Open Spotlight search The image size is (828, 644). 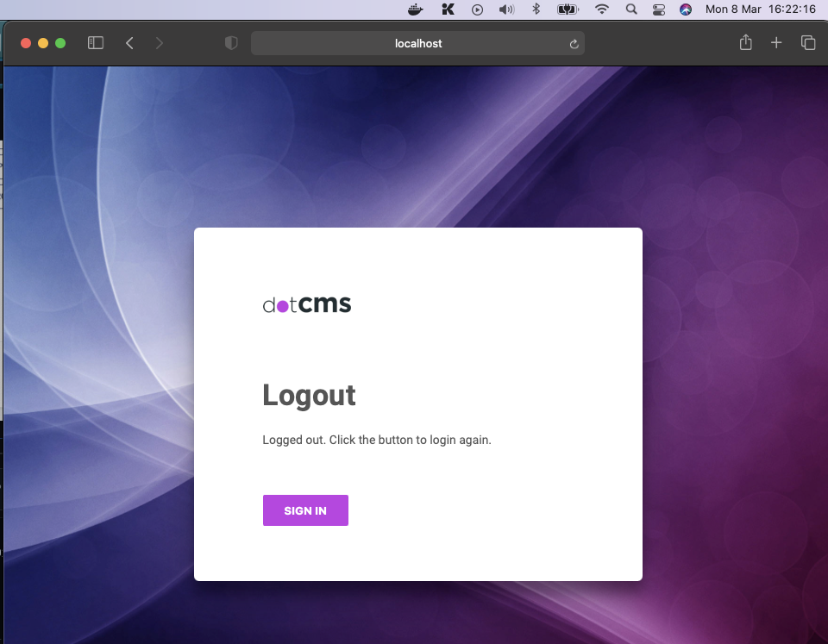[x=631, y=9]
